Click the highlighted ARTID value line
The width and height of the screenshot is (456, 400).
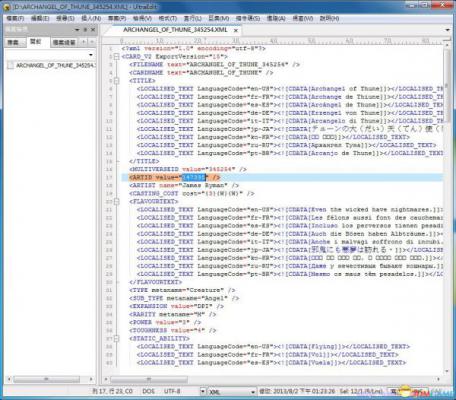pyautogui.click(x=175, y=177)
